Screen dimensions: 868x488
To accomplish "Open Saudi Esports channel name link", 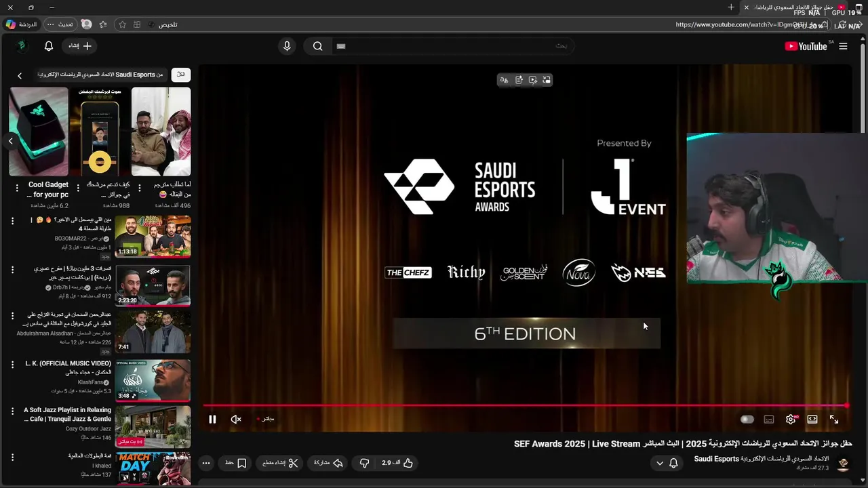I will tap(761, 459).
